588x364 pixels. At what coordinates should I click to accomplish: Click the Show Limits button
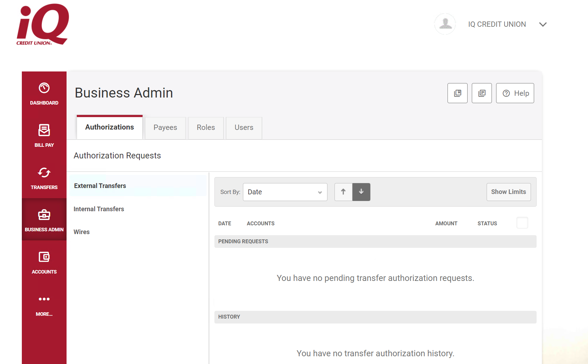508,192
